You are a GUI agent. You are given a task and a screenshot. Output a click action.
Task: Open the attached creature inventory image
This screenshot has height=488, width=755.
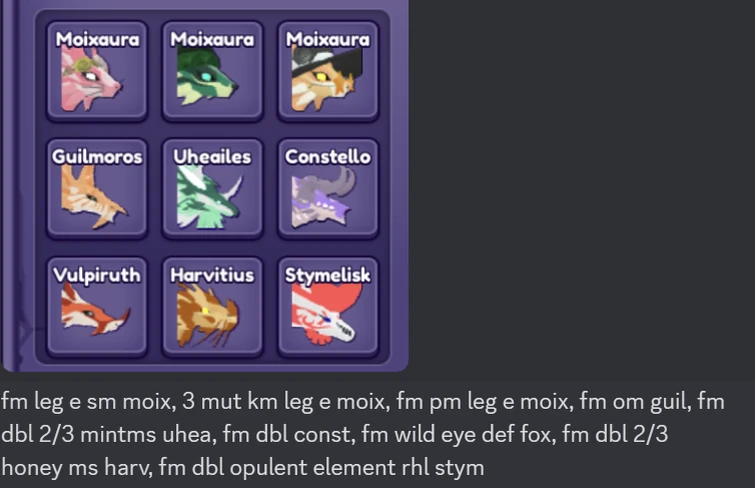205,185
